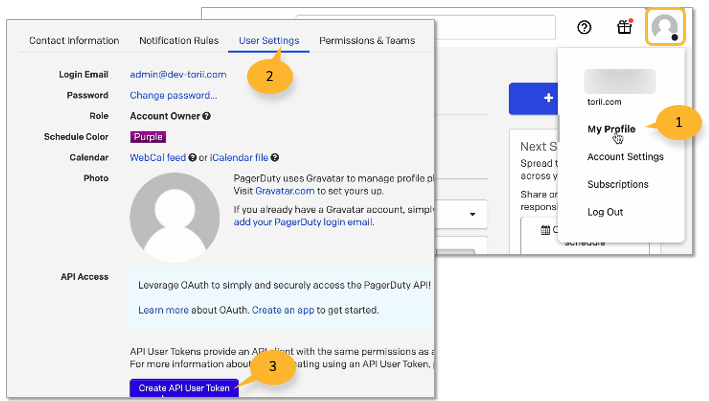
Task: Visit the Gravatar.com link
Action: [285, 191]
